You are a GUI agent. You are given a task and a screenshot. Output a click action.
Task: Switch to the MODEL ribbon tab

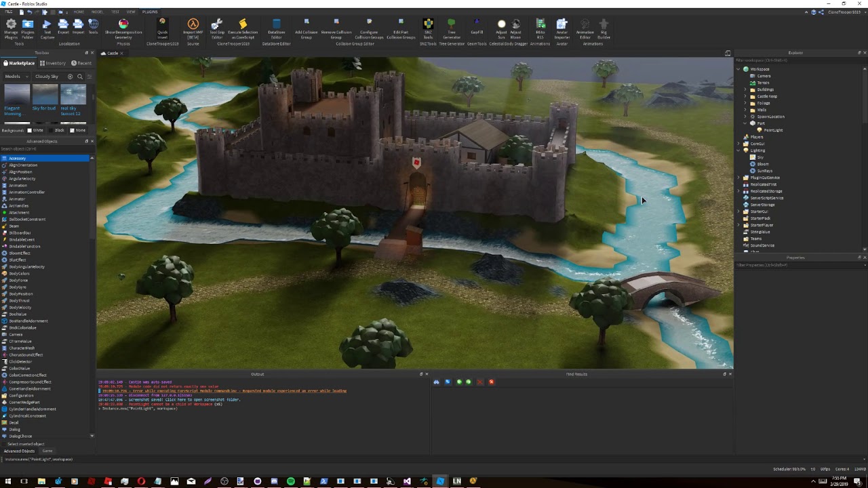pos(97,12)
